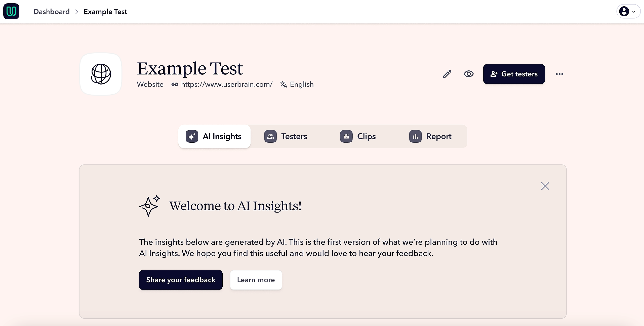The height and width of the screenshot is (326, 644).
Task: Click the Userbrain logo icon
Action: 11,11
